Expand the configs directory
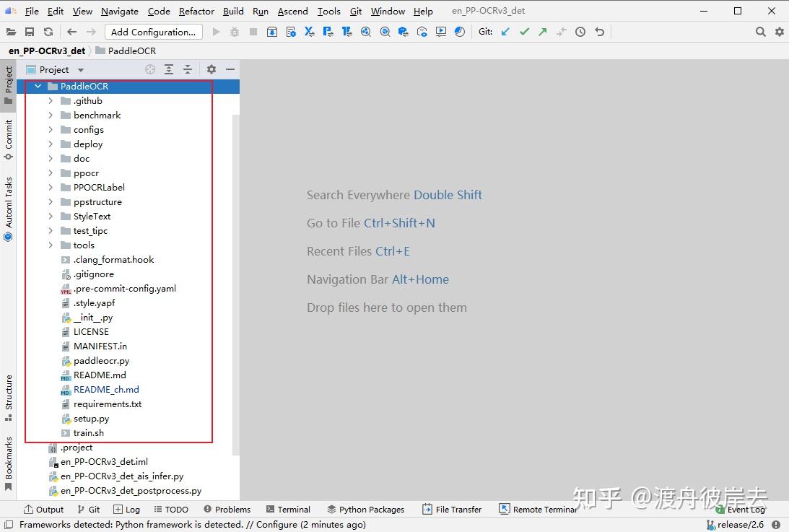The height and width of the screenshot is (532, 789). [51, 129]
